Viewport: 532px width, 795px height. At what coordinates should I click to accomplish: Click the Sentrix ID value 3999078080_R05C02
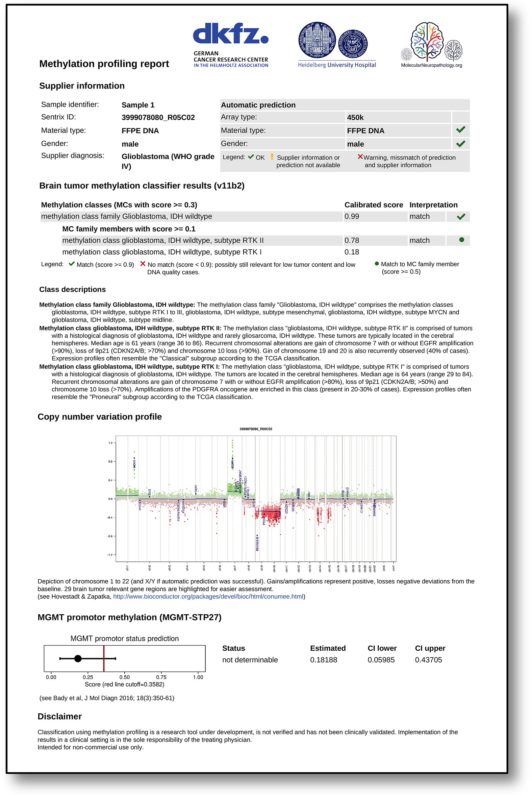158,117
